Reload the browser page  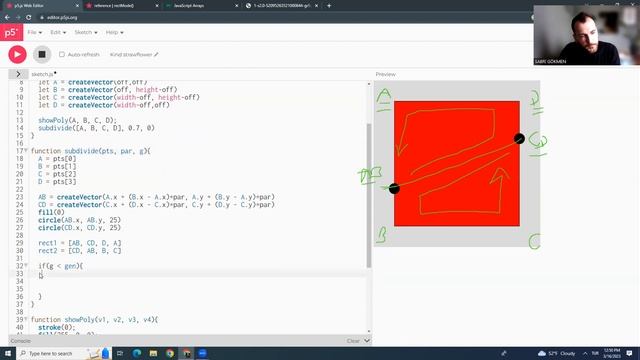(29, 18)
